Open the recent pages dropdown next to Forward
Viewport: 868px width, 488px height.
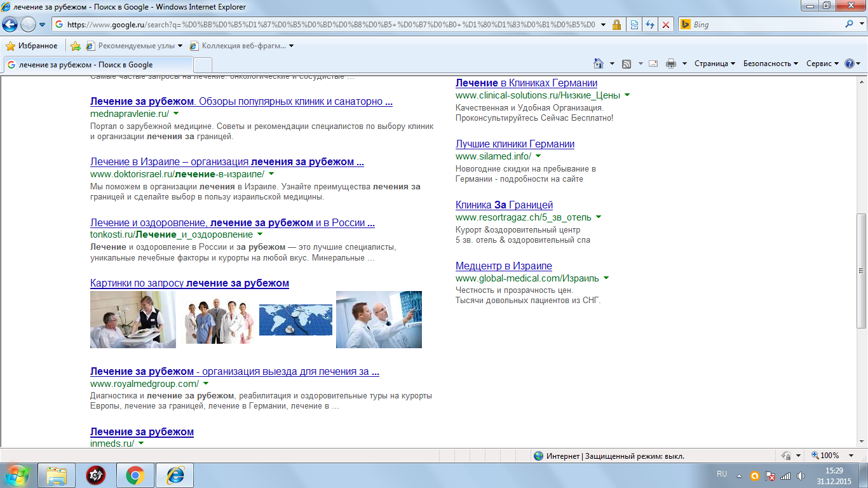point(43,25)
